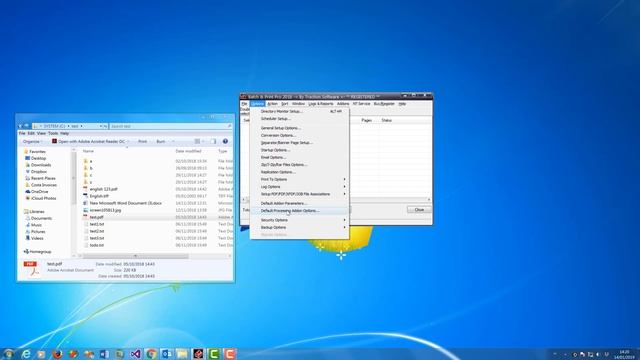Screen dimensions: 640x360
Task: Open Explorer change view icon
Action: pyautogui.click(x=198, y=141)
